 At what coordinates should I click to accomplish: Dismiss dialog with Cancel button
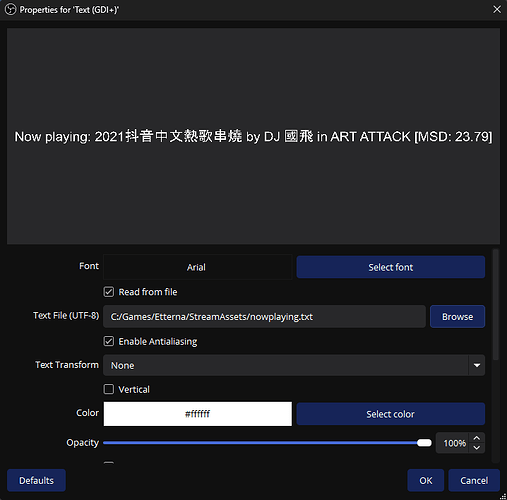(474, 480)
